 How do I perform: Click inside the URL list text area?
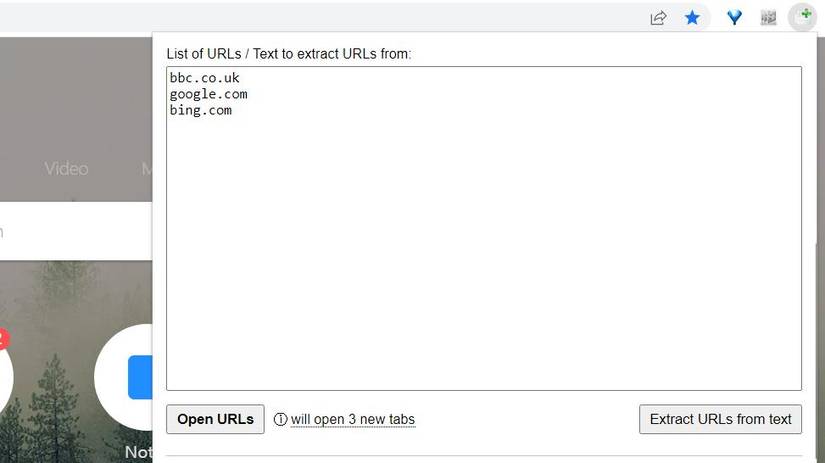point(484,250)
